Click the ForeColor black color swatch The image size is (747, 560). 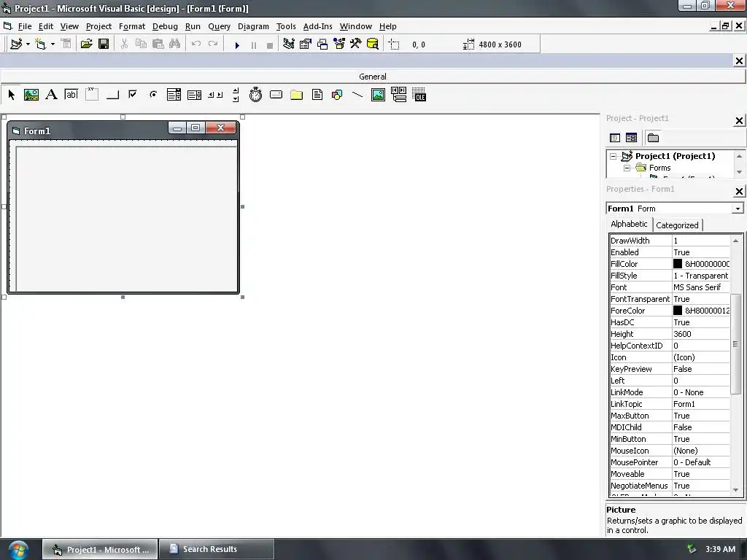tap(678, 311)
